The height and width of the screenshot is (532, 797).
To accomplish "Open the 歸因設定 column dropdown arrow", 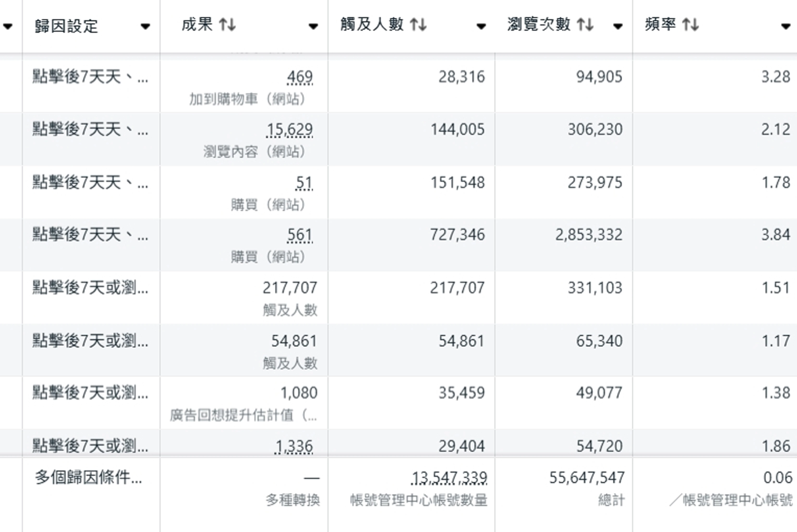I will coord(145,26).
